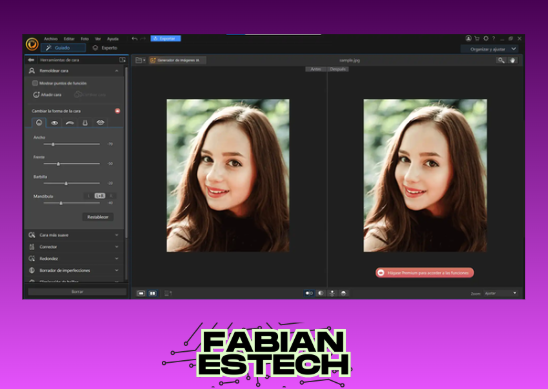Click the Barbilla slider handle
The image size is (548, 389).
(66, 183)
